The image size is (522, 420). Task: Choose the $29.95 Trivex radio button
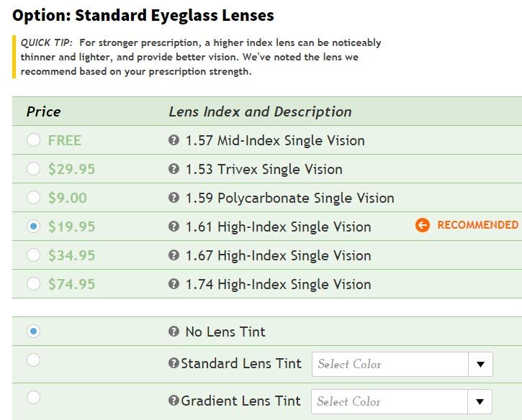point(33,169)
